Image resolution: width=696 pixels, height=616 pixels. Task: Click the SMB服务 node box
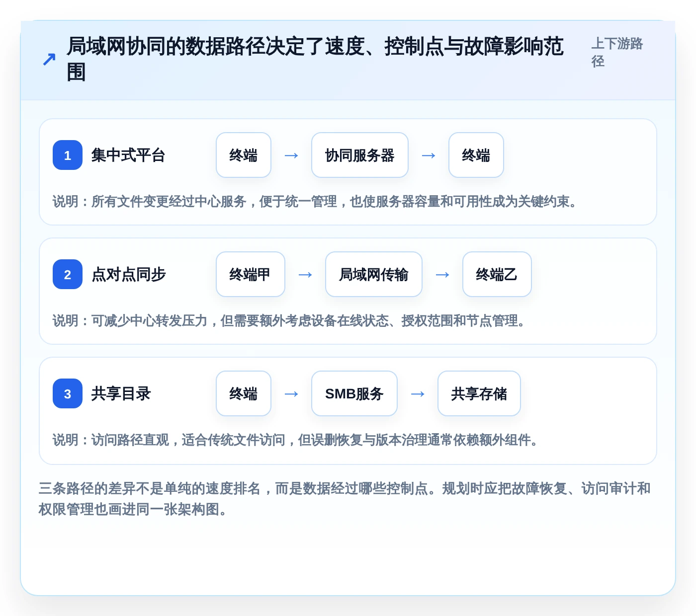pyautogui.click(x=354, y=393)
